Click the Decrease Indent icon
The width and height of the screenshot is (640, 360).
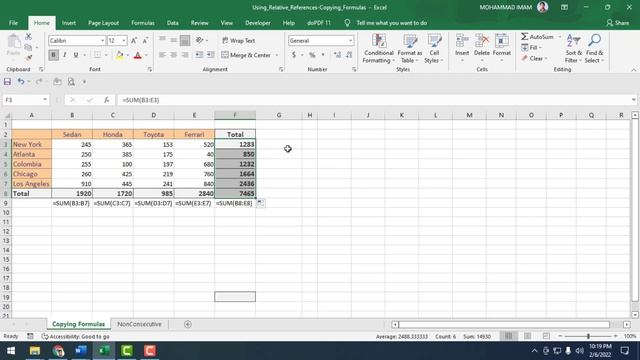tap(199, 55)
